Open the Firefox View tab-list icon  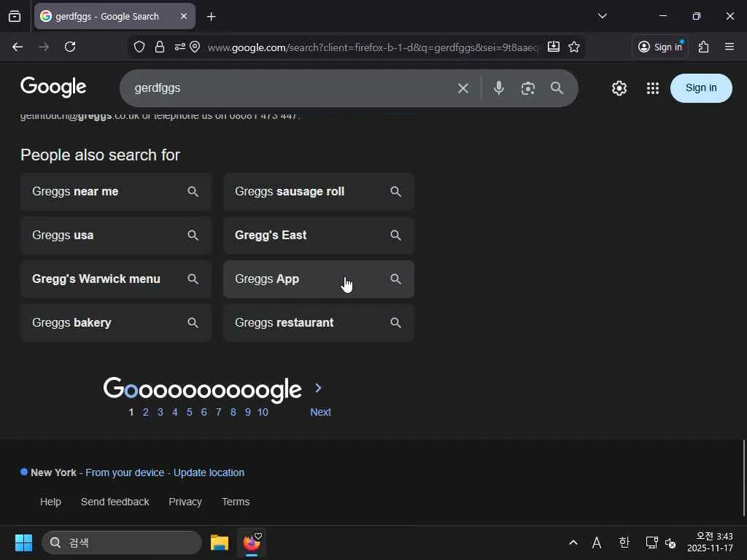tap(15, 16)
